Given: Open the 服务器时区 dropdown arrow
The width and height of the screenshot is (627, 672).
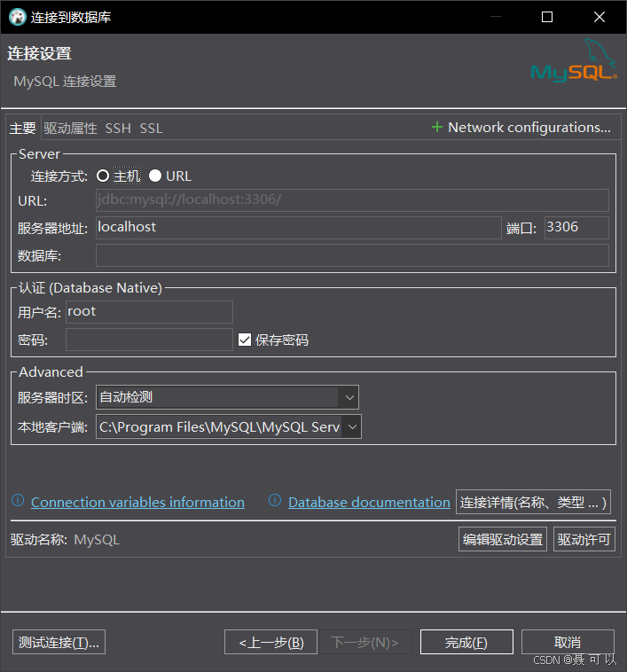Looking at the screenshot, I should [x=349, y=397].
